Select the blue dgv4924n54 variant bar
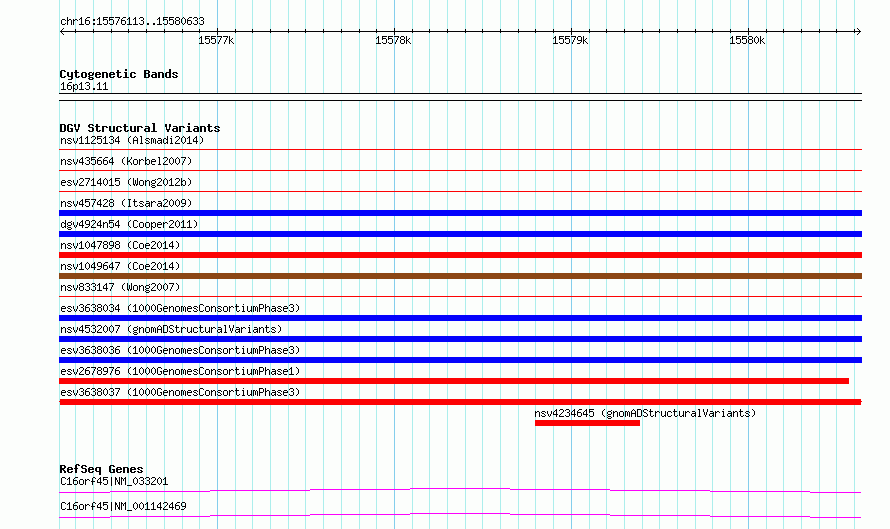The image size is (890, 529). pos(460,234)
